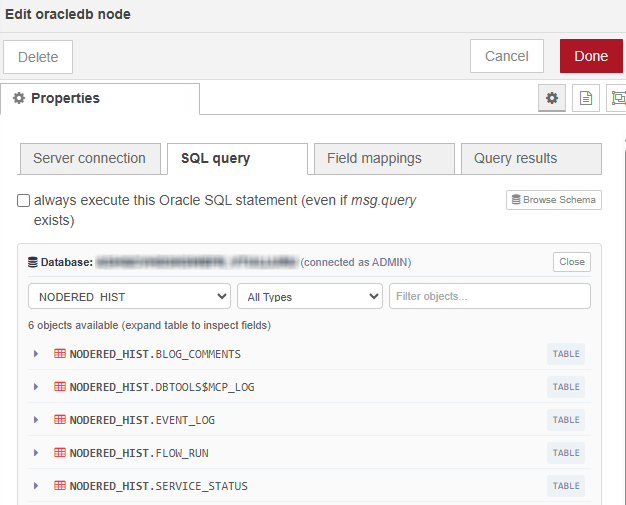Expand the EVENT_LOG table row

pos(36,420)
